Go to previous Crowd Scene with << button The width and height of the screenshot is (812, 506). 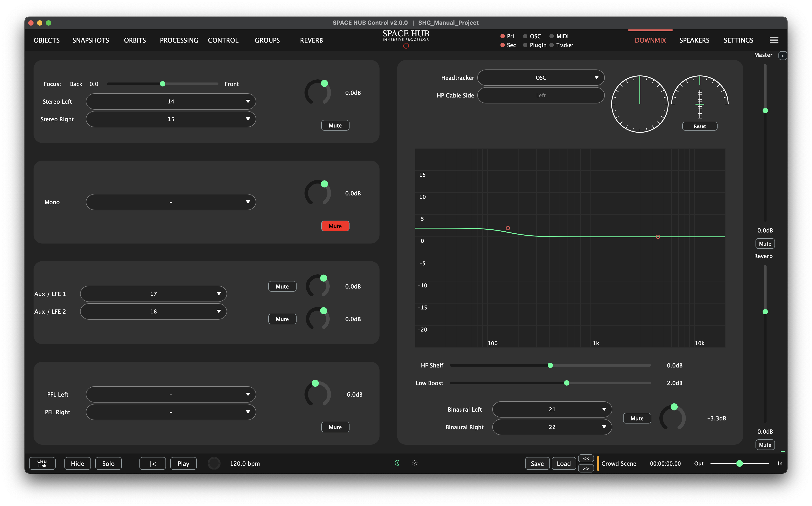[586, 459]
